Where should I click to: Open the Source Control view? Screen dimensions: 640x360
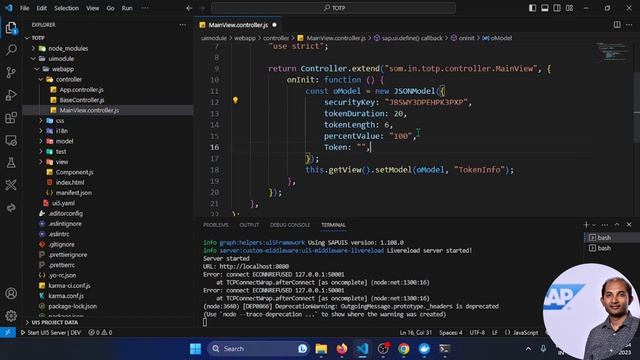click(11, 73)
